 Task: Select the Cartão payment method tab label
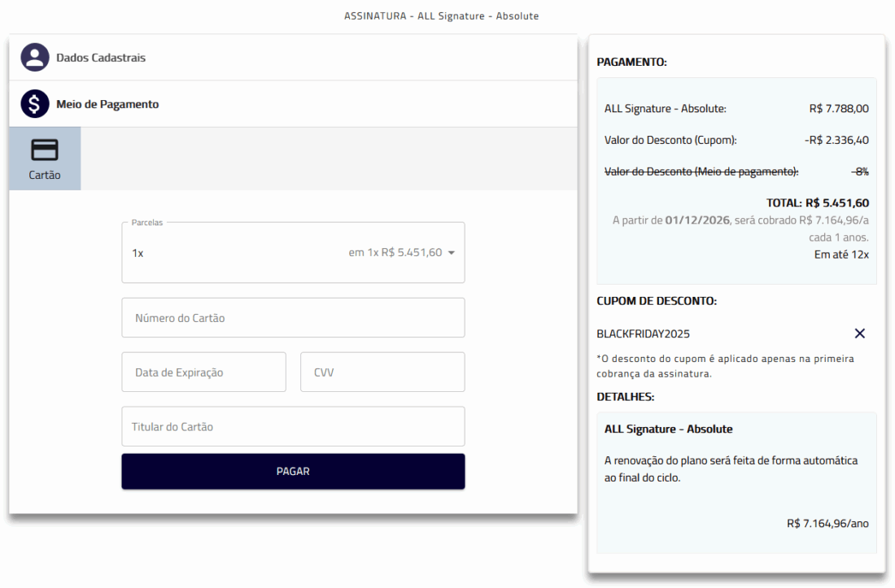coord(45,175)
